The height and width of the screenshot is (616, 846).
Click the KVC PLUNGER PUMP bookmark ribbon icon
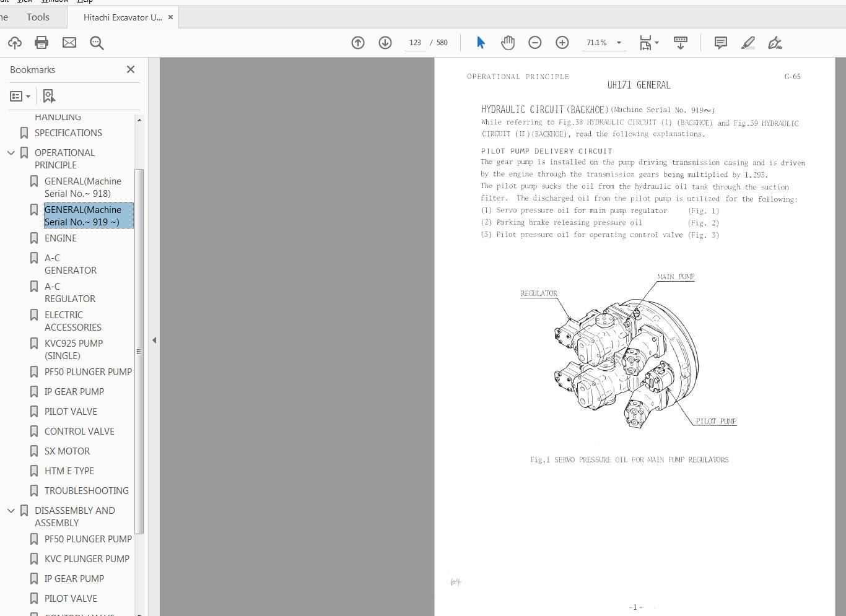[34, 558]
